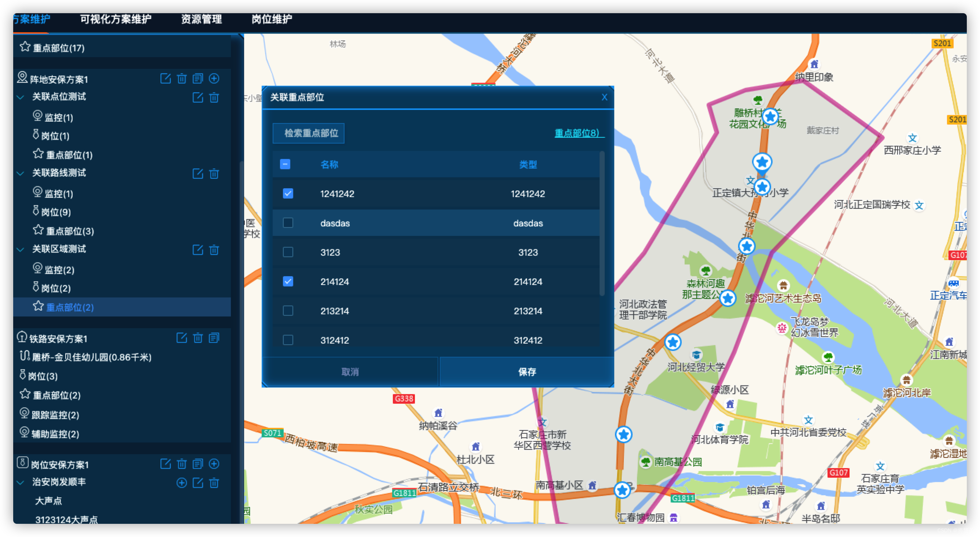Delete the 关联路线测试 item
The height and width of the screenshot is (537, 980).
[x=214, y=174]
